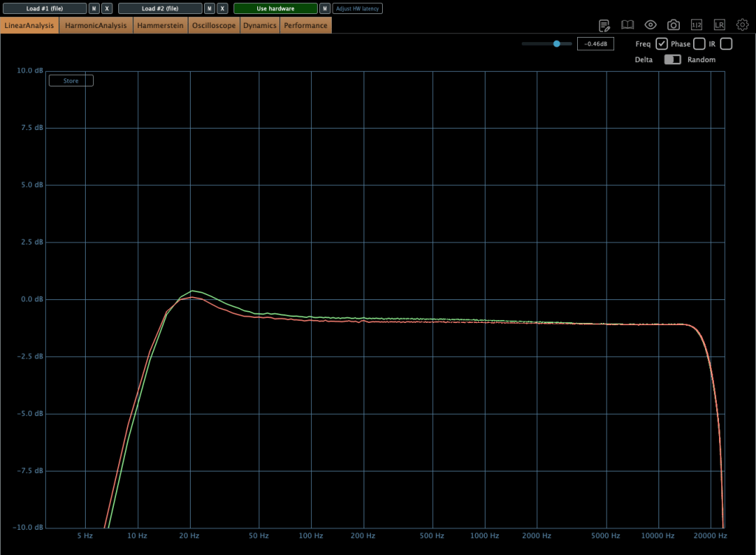Open the Oscilloscope tab
The image size is (756, 555).
click(x=214, y=26)
